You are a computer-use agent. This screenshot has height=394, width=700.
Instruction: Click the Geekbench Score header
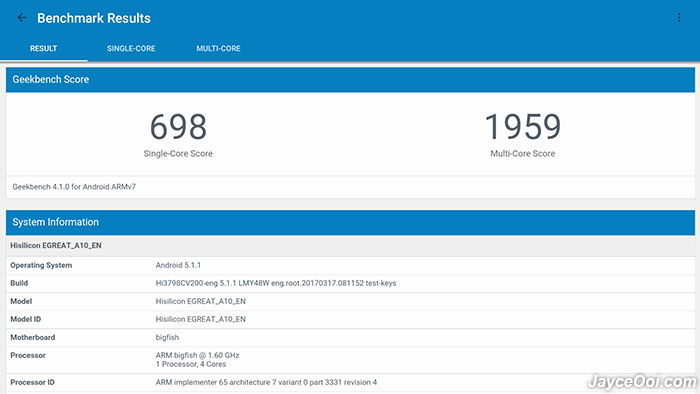350,79
